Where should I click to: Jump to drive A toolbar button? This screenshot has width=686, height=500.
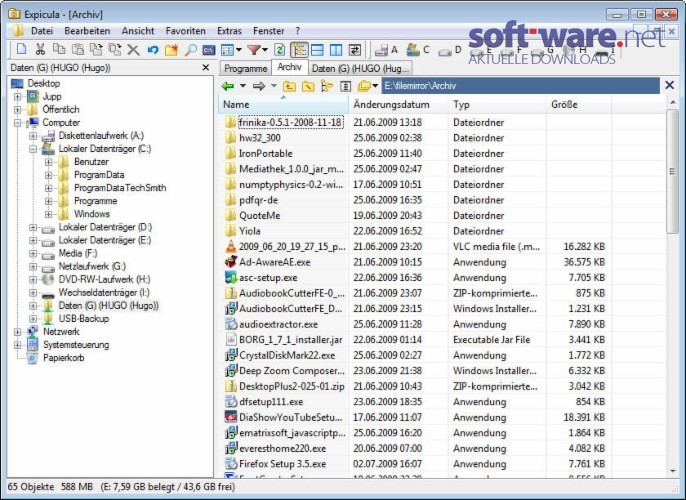coord(386,50)
